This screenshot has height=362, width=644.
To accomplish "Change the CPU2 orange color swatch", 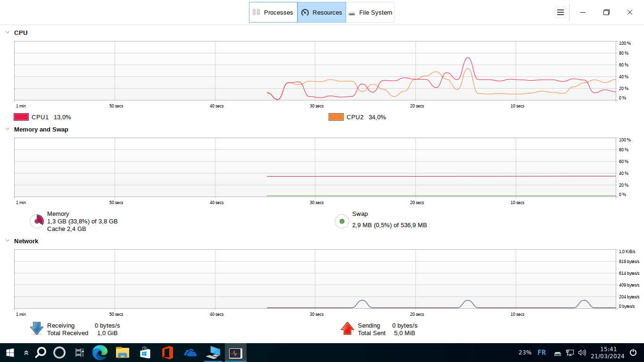I will pos(336,117).
